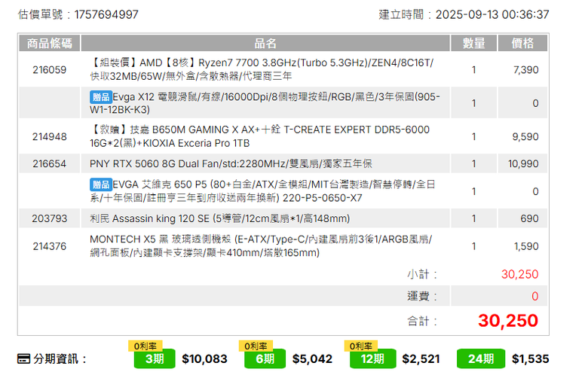Click the 贈品 badge on Evga X12 row

(101, 97)
